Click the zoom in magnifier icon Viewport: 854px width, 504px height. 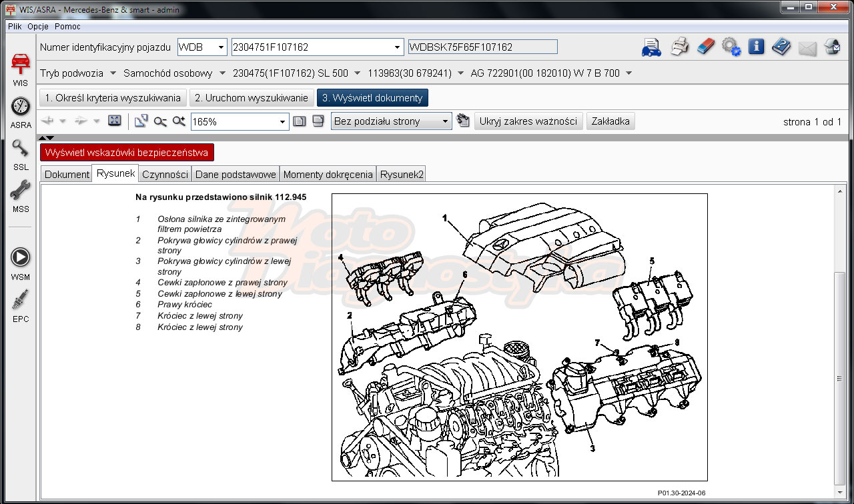tap(179, 121)
